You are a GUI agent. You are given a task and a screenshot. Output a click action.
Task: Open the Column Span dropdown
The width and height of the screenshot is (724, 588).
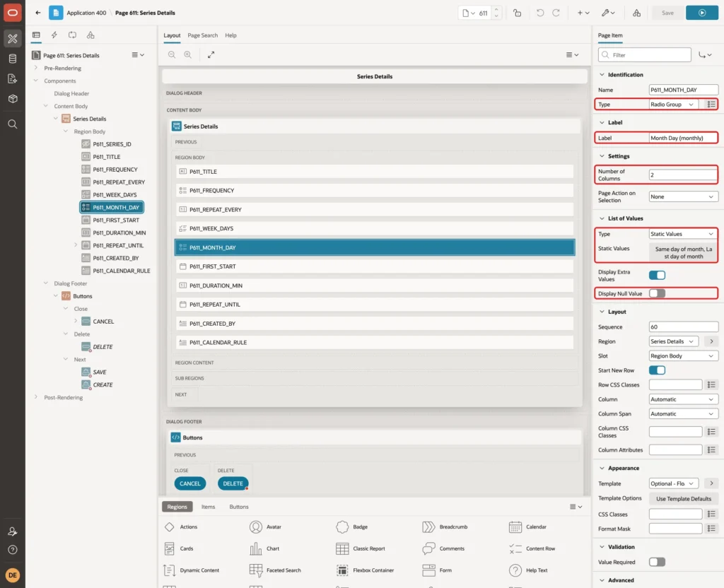click(x=684, y=413)
